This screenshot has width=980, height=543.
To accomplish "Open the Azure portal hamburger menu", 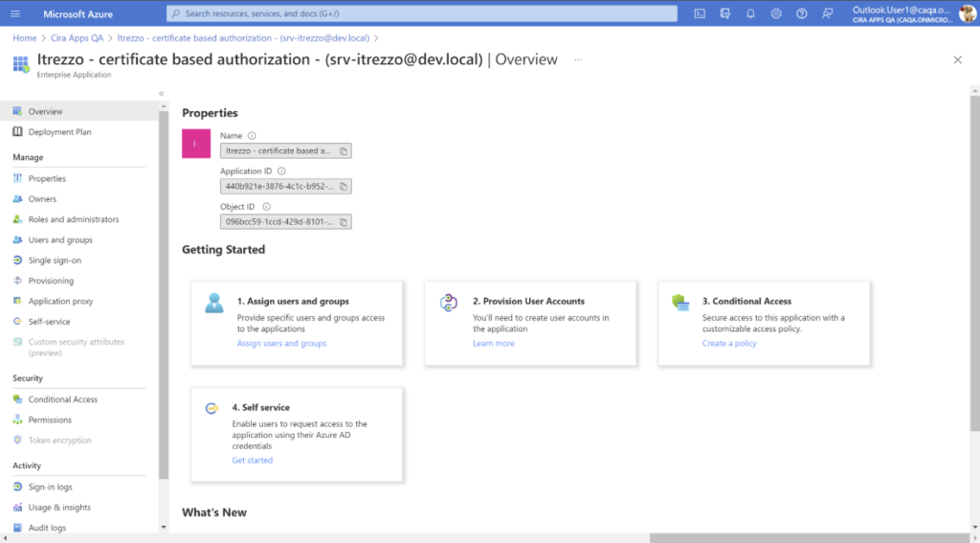I will 15,13.
